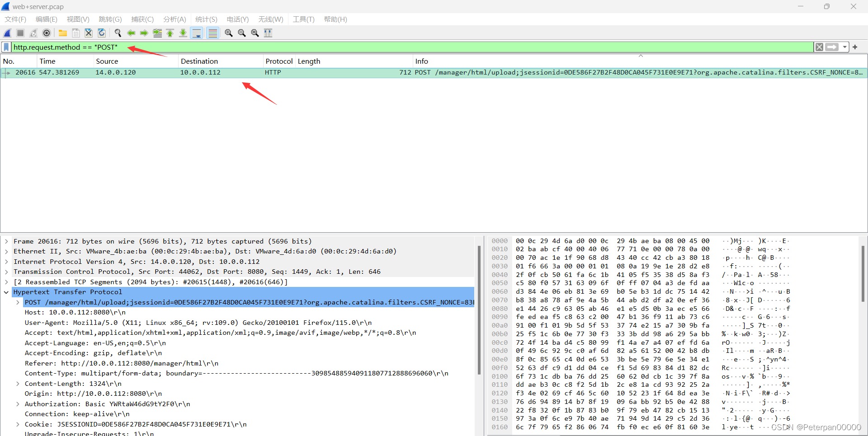868x436 pixels.
Task: Start a new capture with the shark fin icon
Action: click(7, 33)
